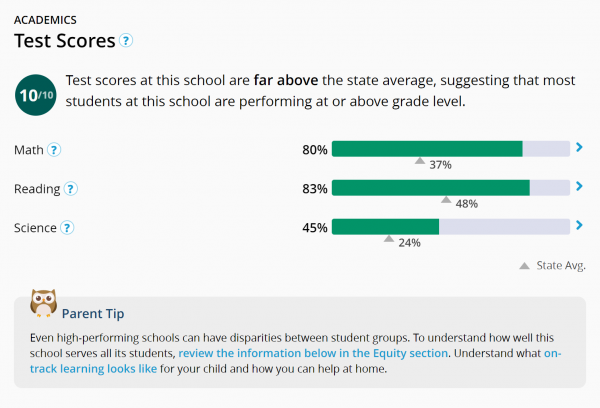This screenshot has height=408, width=600.
Task: Select the Math subject label
Action: pos(29,150)
